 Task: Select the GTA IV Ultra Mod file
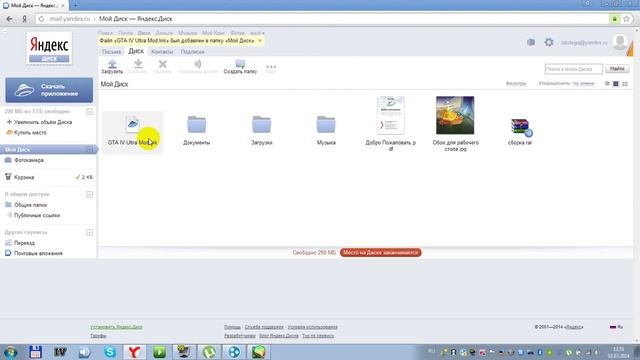tap(132, 132)
